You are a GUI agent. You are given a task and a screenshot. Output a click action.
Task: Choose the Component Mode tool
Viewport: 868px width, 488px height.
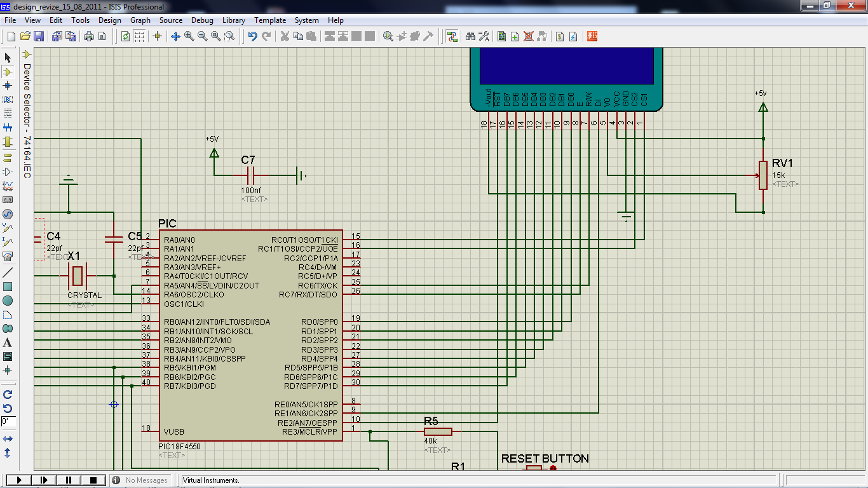click(8, 72)
